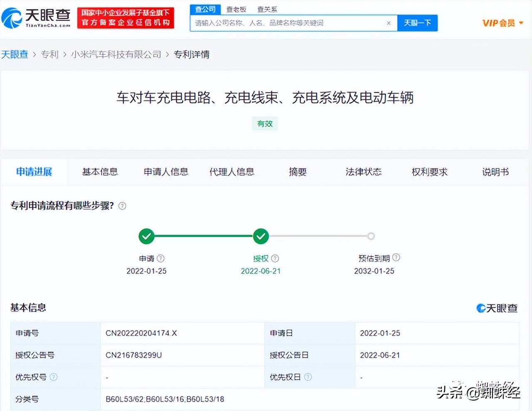Click the grey 预估到期 progress marker

point(371,236)
